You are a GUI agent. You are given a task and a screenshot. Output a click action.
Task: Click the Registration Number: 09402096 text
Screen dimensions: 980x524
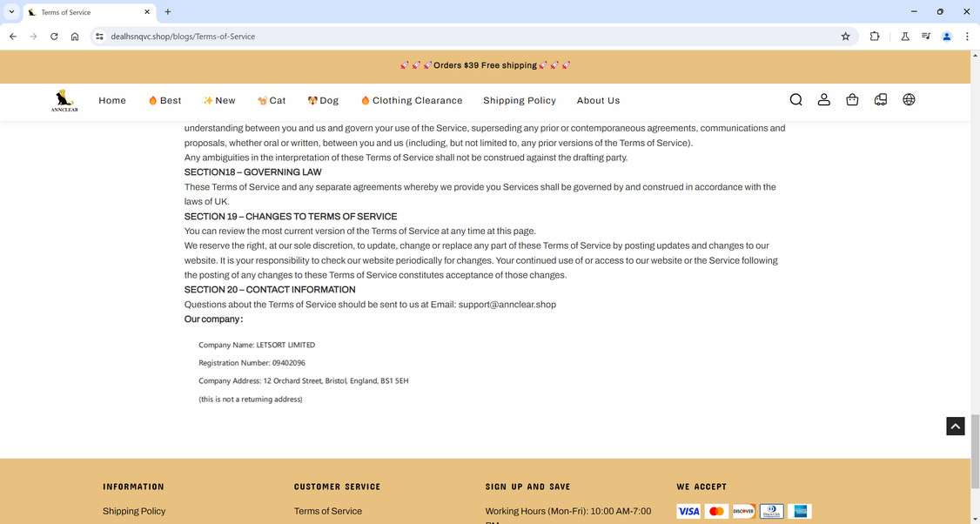(252, 363)
